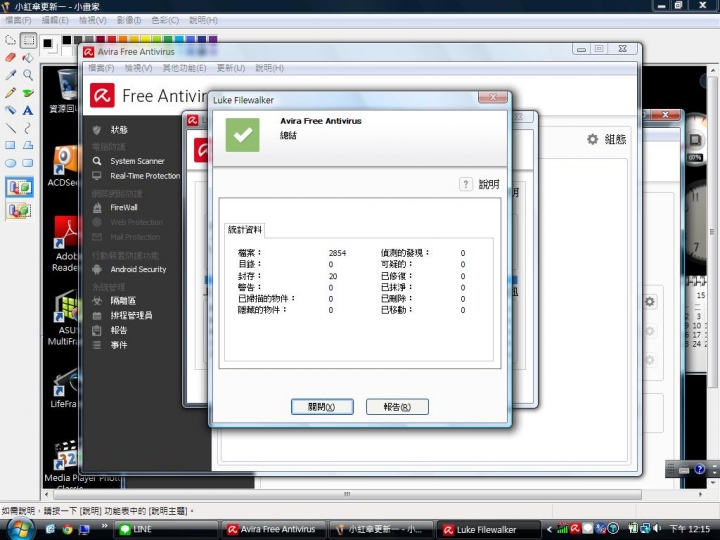Open Real-Time Protection in Avira sidebar
Screen dimensions: 720x540
(145, 176)
